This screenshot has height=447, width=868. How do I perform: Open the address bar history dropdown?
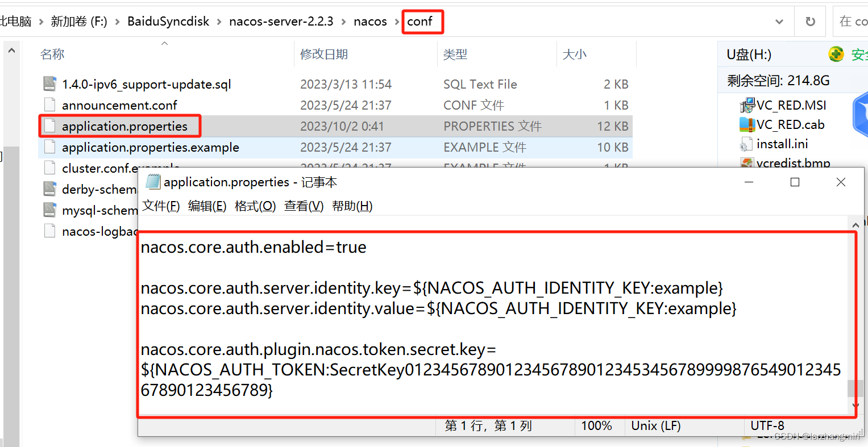pyautogui.click(x=780, y=21)
